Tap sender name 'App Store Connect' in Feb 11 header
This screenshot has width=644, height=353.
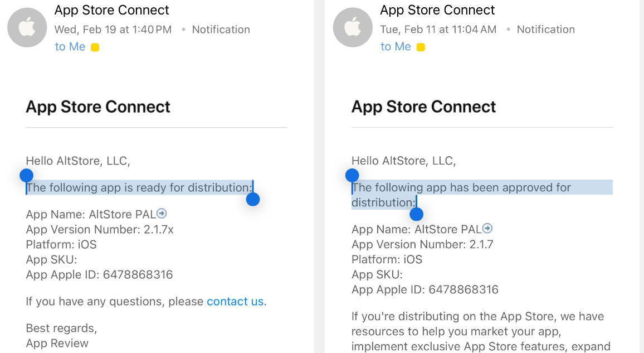coord(437,10)
